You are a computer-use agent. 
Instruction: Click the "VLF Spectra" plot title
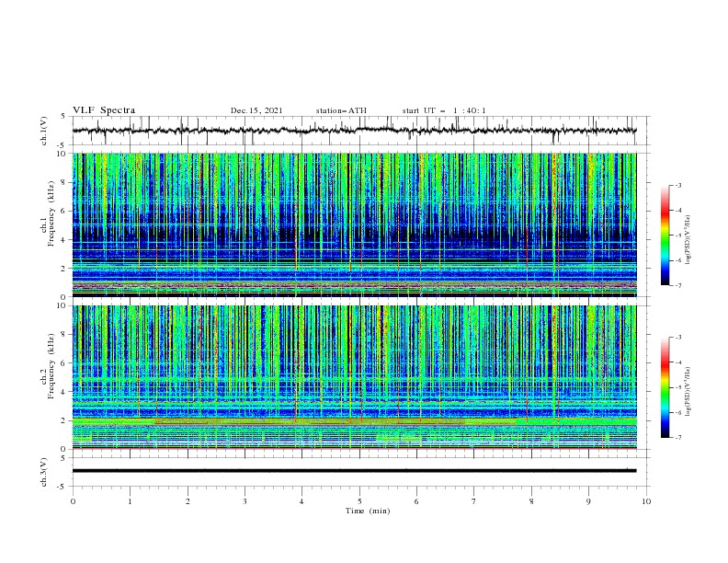tap(104, 110)
